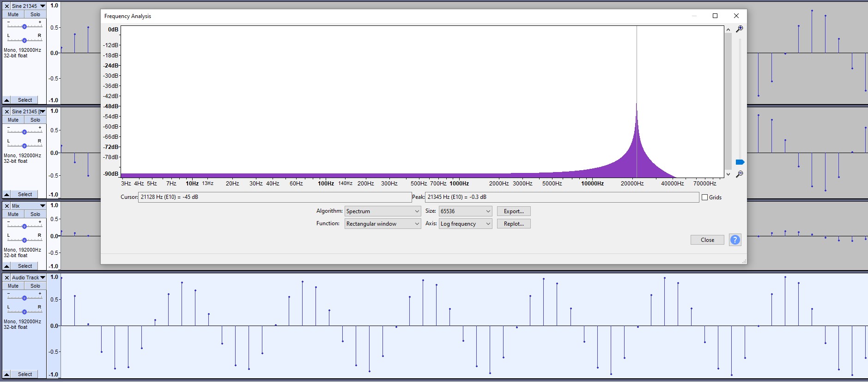868x382 pixels.
Task: Zoom out on frequency plot
Action: coord(740,174)
